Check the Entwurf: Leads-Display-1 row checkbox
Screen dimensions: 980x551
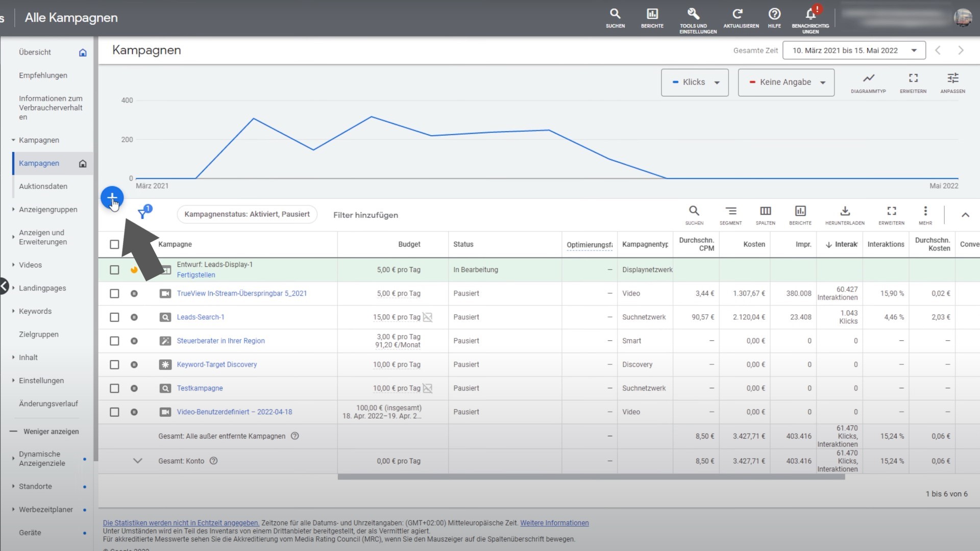coord(114,270)
